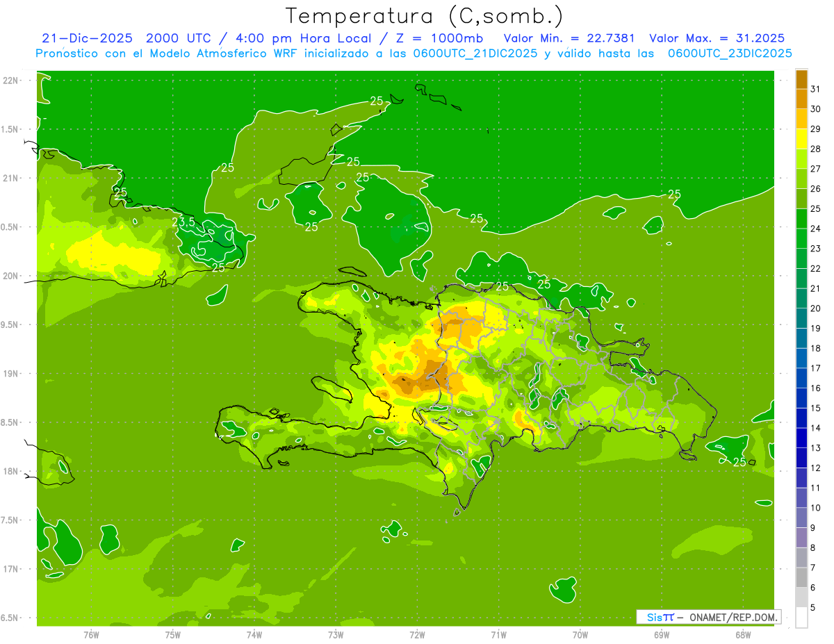Pick the teal swatch between 19 and 20
Image resolution: width=834 pixels, height=644 pixels.
(801, 318)
